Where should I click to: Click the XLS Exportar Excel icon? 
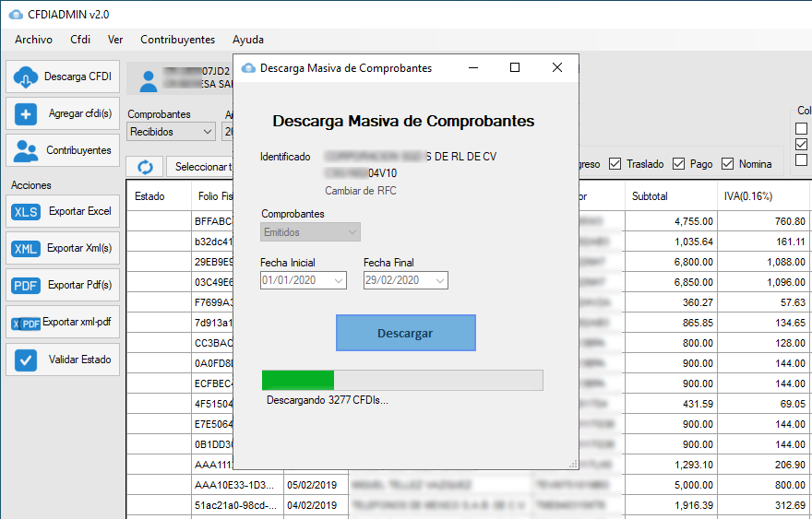[25, 211]
